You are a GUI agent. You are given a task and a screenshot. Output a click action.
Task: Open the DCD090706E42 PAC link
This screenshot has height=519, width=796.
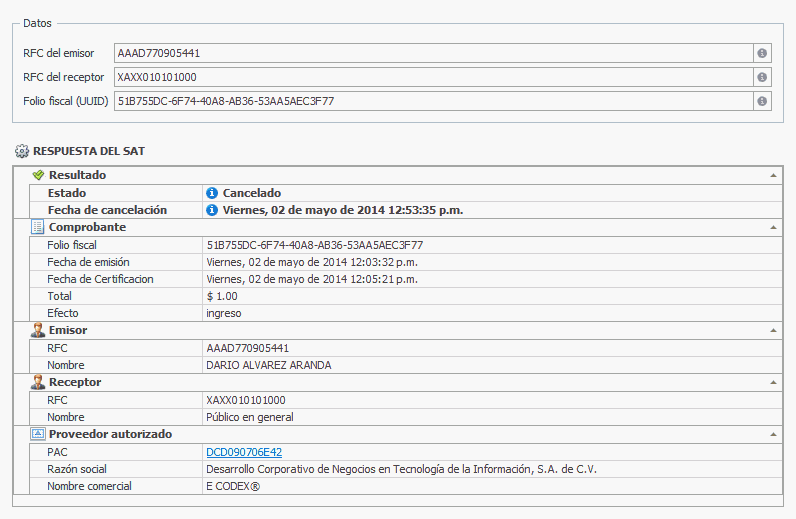click(x=244, y=452)
